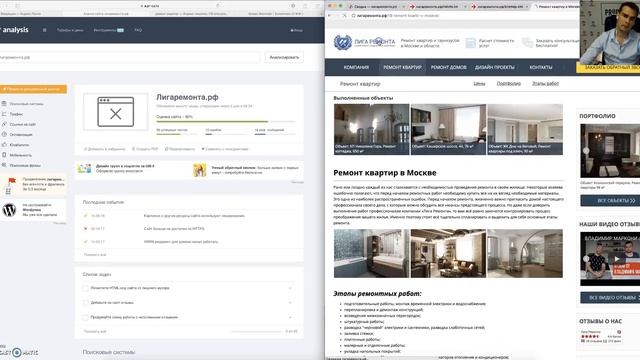Click the yellow callback order button
This screenshot has width=640, height=360.
pos(608,68)
